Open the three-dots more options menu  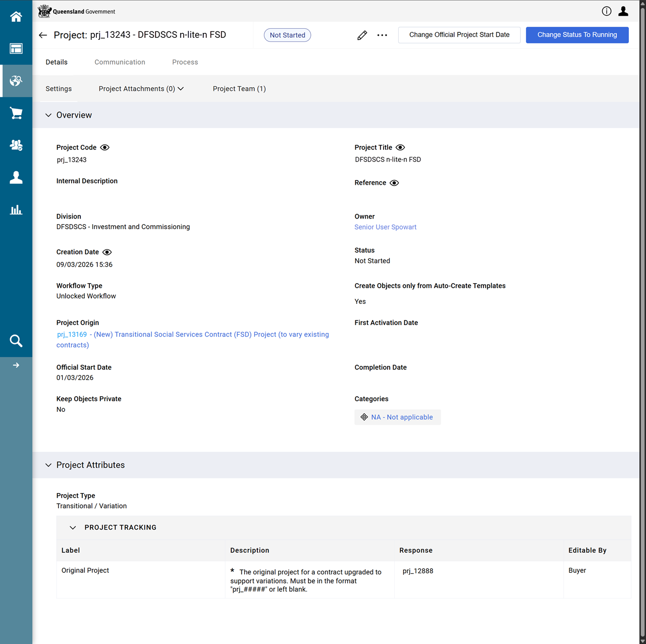(382, 35)
